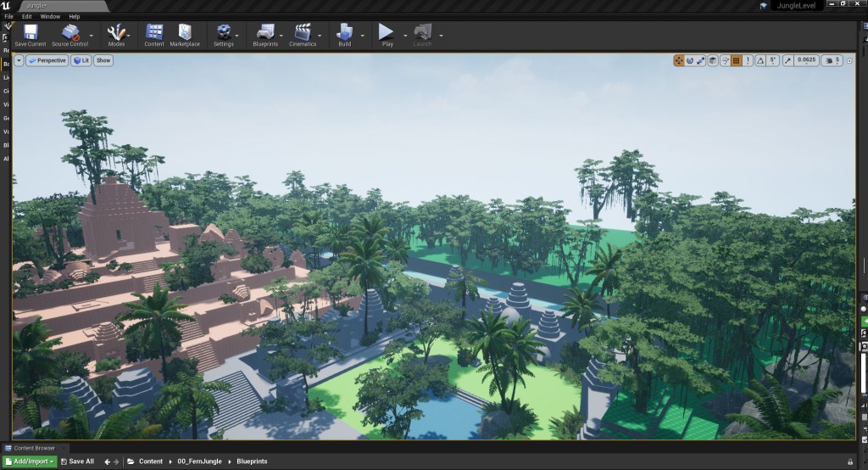The width and height of the screenshot is (868, 470).
Task: Click the Save Current toolbar icon
Action: [31, 34]
